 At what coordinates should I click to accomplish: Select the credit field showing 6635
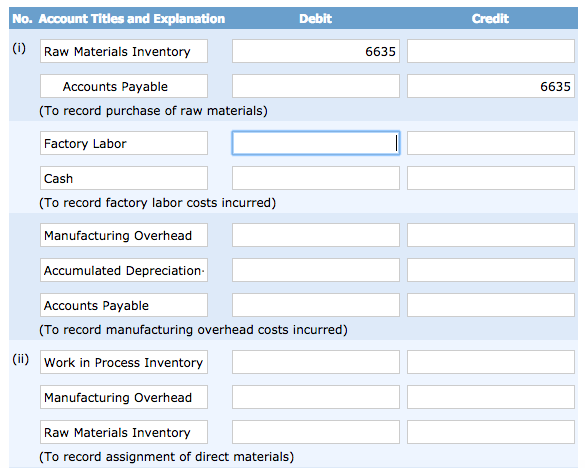tap(491, 86)
